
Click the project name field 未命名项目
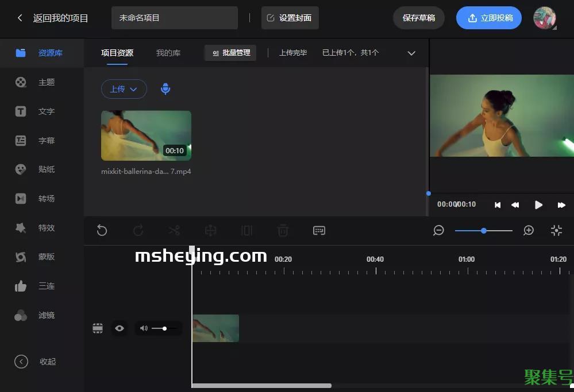click(175, 18)
